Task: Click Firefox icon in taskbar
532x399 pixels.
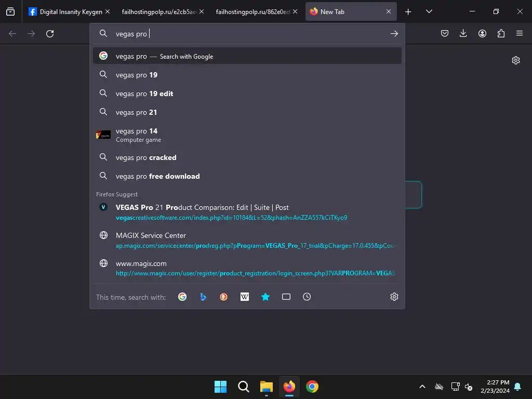Action: (x=289, y=387)
